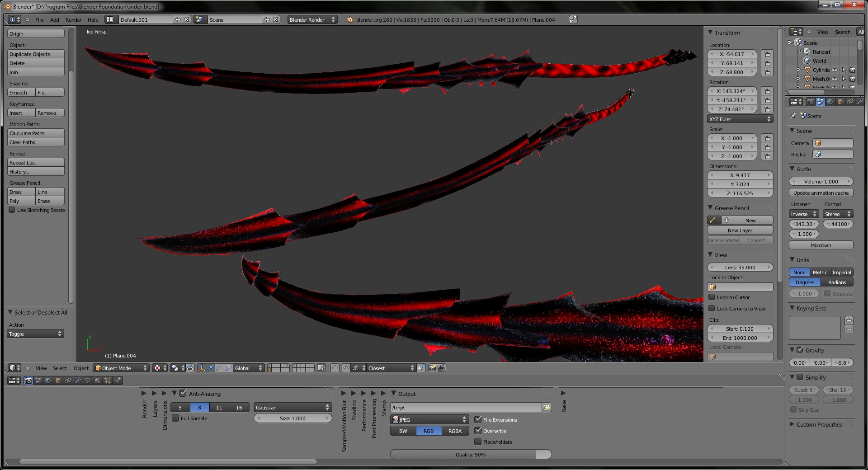This screenshot has width=868, height=470.
Task: Open Object tab in bottom properties header
Action: coord(58,381)
